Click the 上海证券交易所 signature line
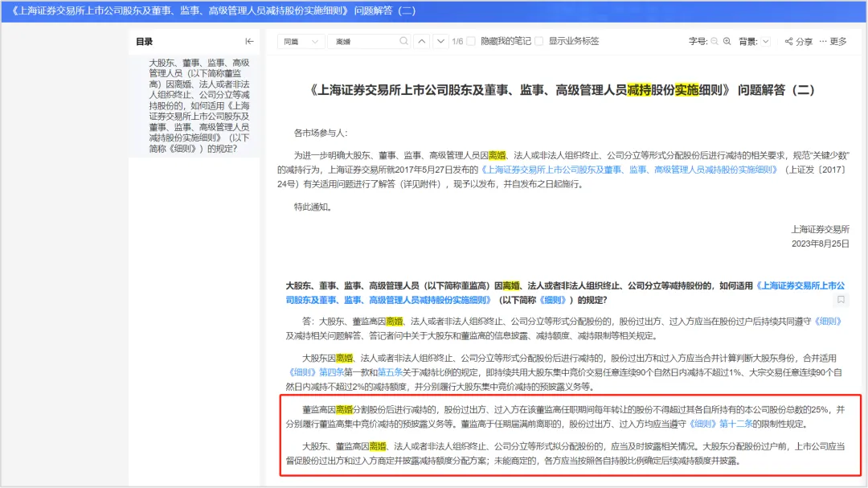Viewport: 868px width, 488px height. [x=820, y=229]
